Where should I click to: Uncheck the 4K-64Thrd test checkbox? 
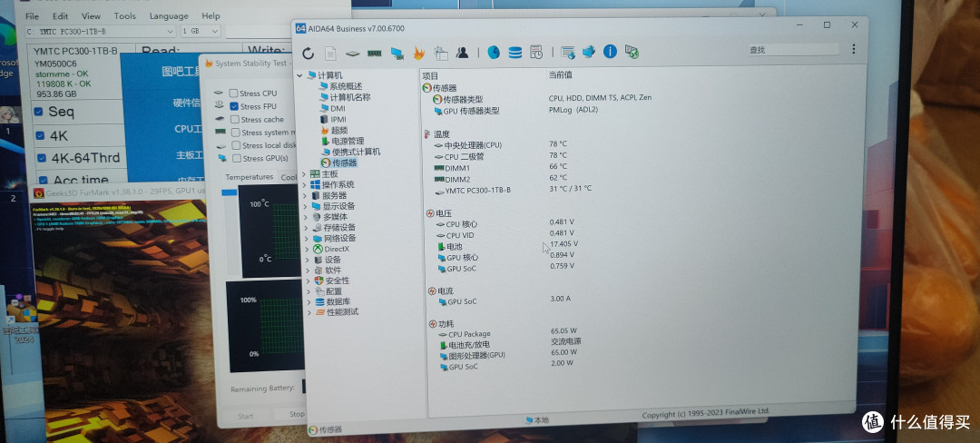click(42, 158)
